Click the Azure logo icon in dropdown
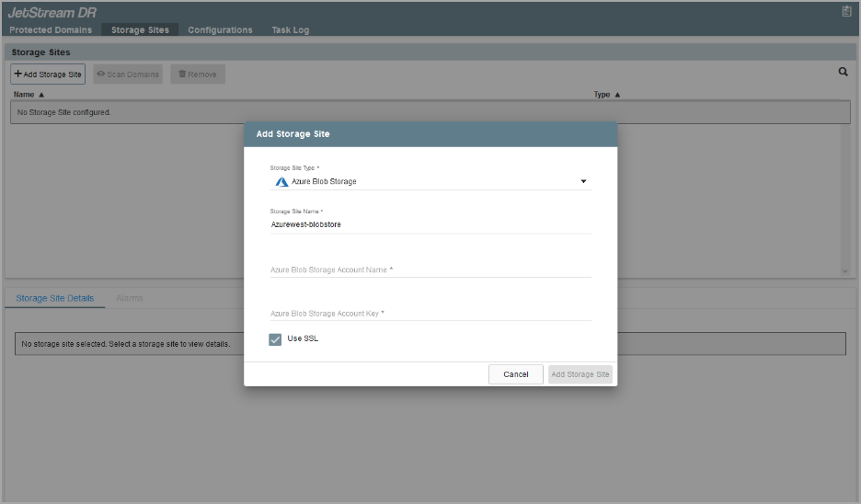Viewport: 861px width, 504px height. tap(281, 182)
